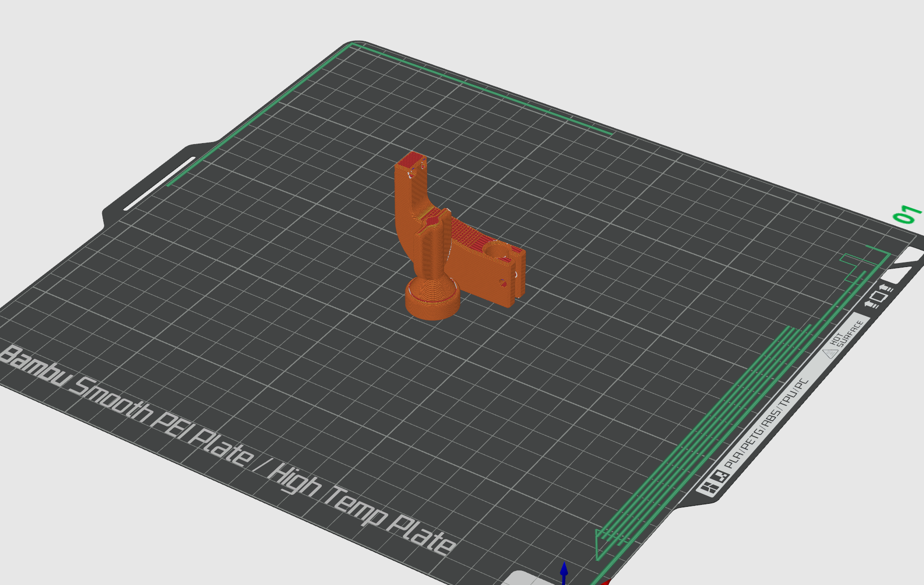Click the square grid icon beside QR code
The width and height of the screenshot is (924, 585).
[x=707, y=488]
